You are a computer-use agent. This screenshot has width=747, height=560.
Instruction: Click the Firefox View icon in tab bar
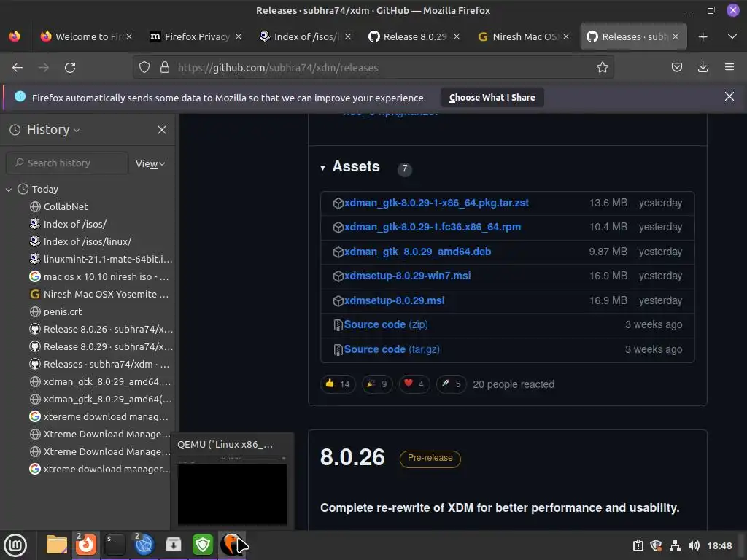pyautogui.click(x=15, y=36)
